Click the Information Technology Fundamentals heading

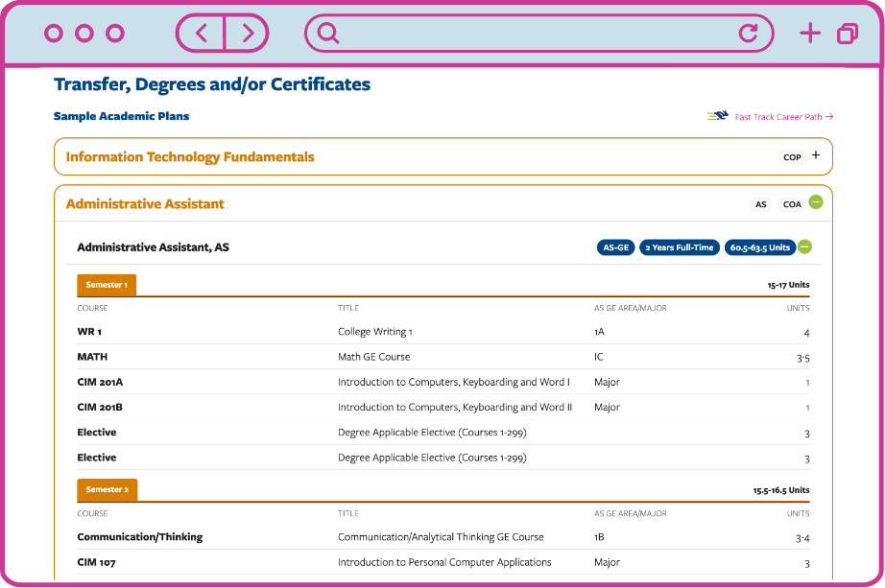tap(190, 156)
